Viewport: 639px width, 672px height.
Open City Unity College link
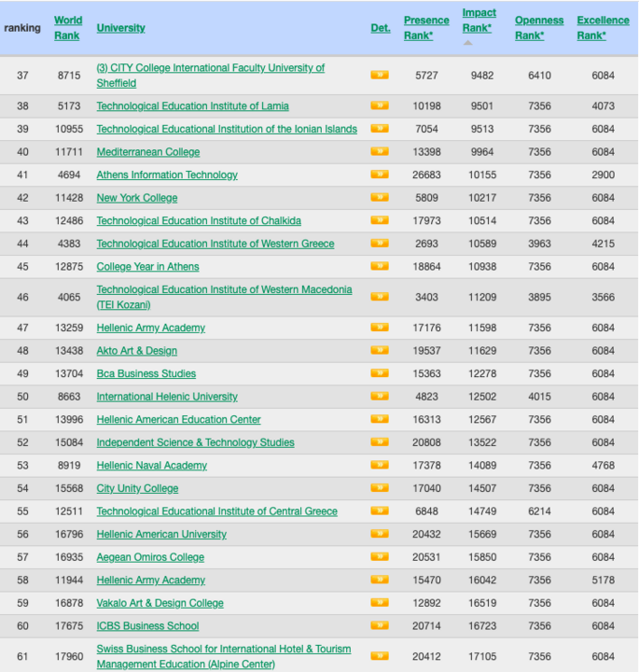click(x=137, y=488)
